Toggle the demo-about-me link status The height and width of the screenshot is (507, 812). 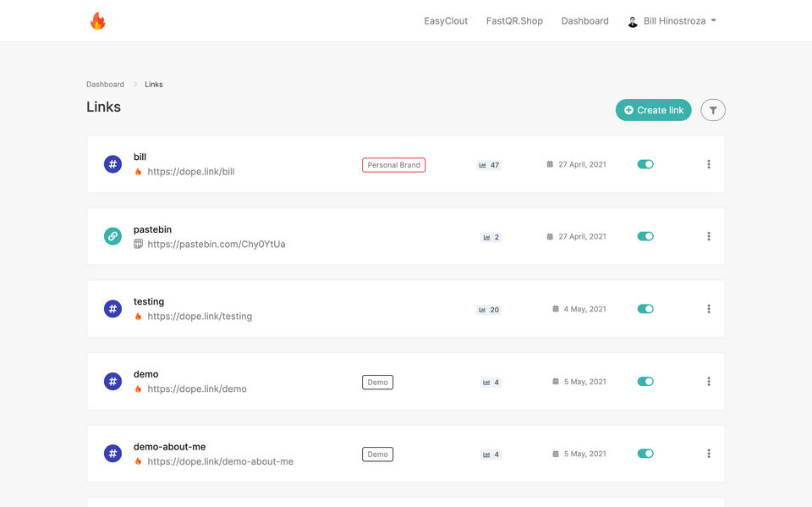click(645, 454)
